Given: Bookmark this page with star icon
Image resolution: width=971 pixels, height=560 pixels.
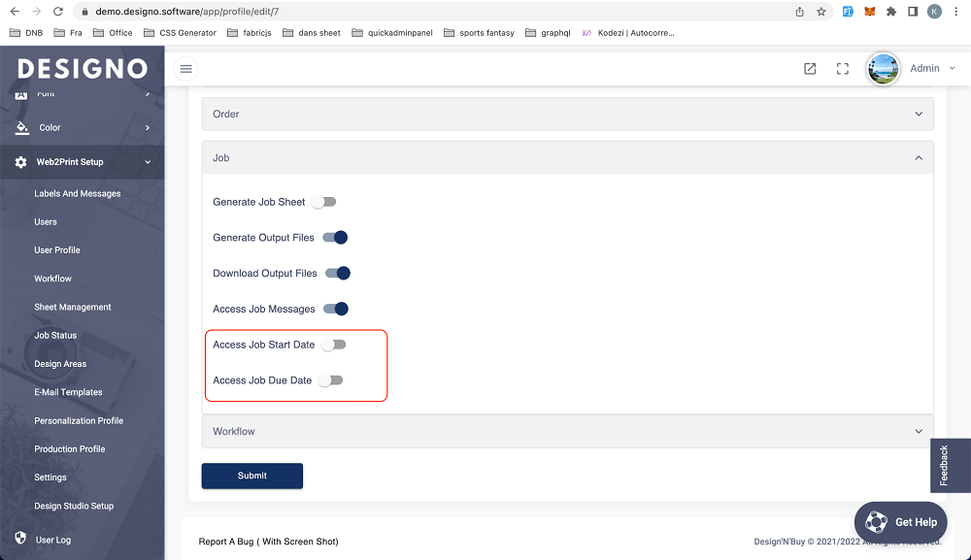Looking at the screenshot, I should (x=821, y=11).
